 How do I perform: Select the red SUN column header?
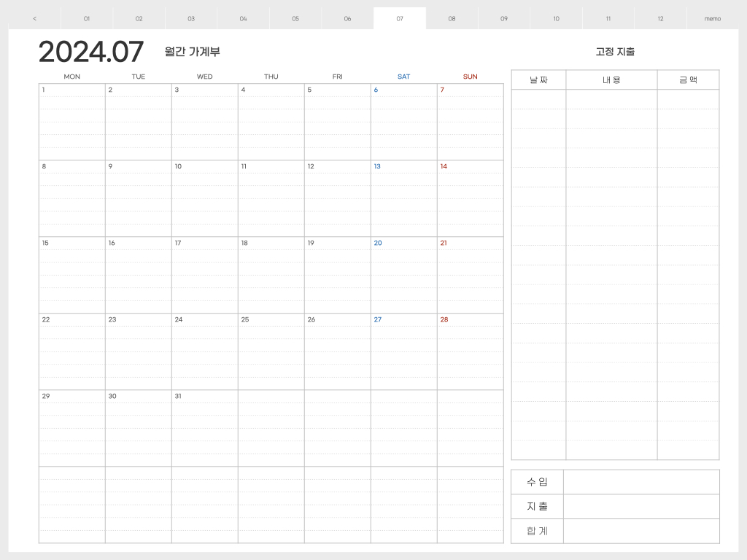471,77
